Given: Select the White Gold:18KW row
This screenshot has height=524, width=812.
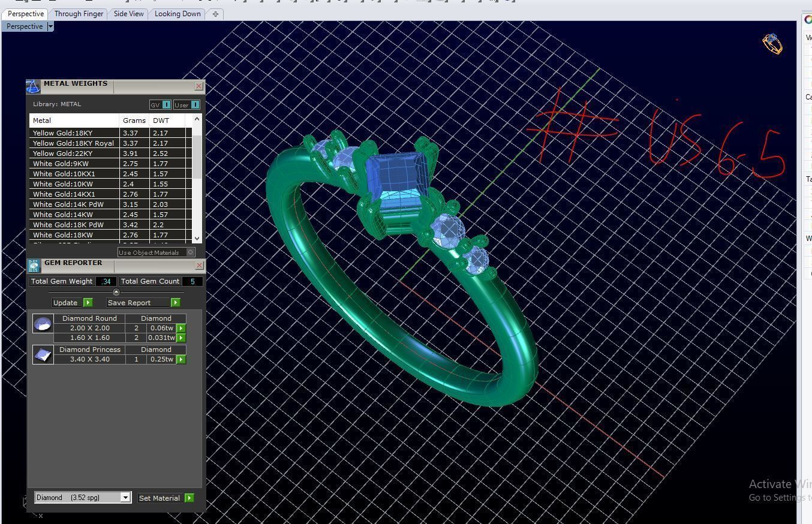Looking at the screenshot, I should pyautogui.click(x=110, y=235).
